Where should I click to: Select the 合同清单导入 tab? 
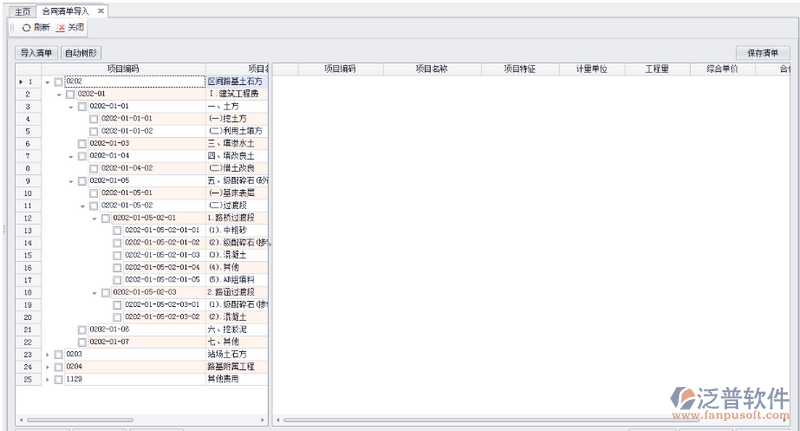tap(65, 11)
